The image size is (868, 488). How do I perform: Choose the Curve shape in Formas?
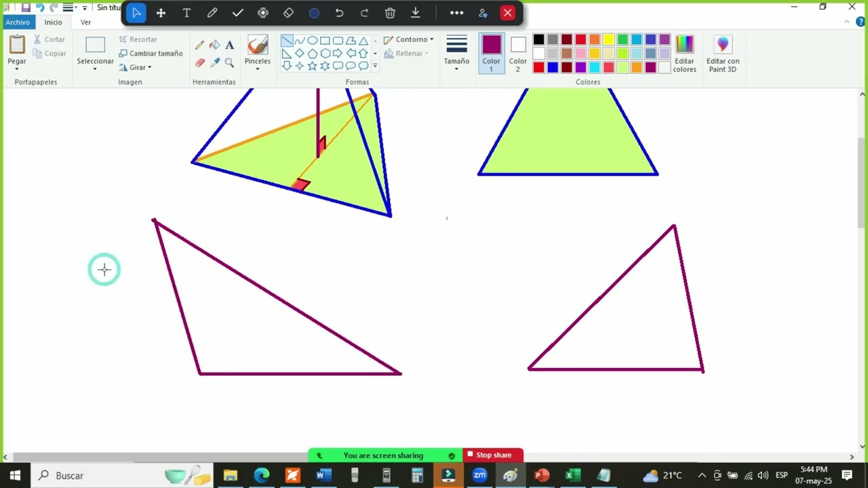[300, 41]
